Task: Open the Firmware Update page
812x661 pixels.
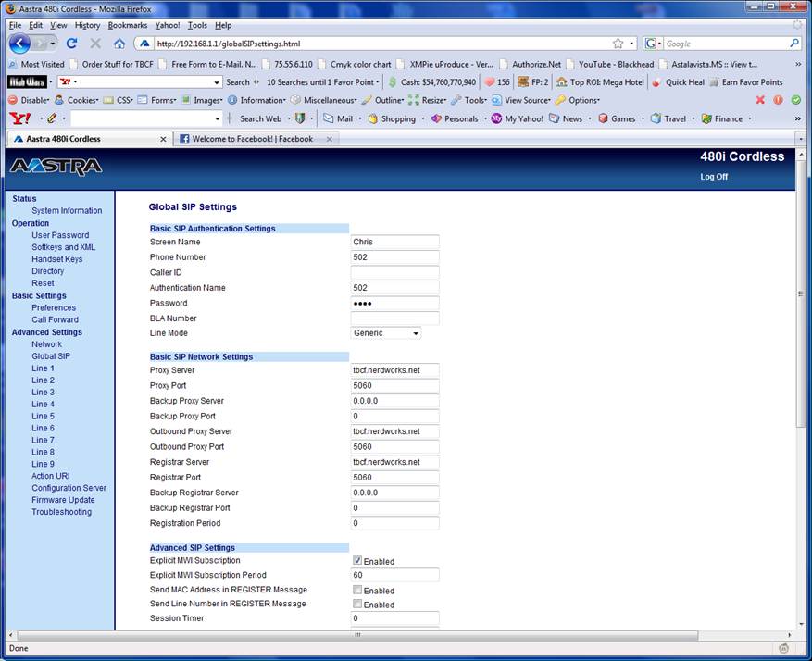Action: coord(63,500)
